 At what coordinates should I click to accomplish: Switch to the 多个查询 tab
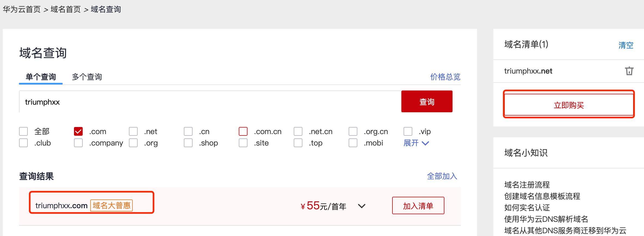coord(86,77)
